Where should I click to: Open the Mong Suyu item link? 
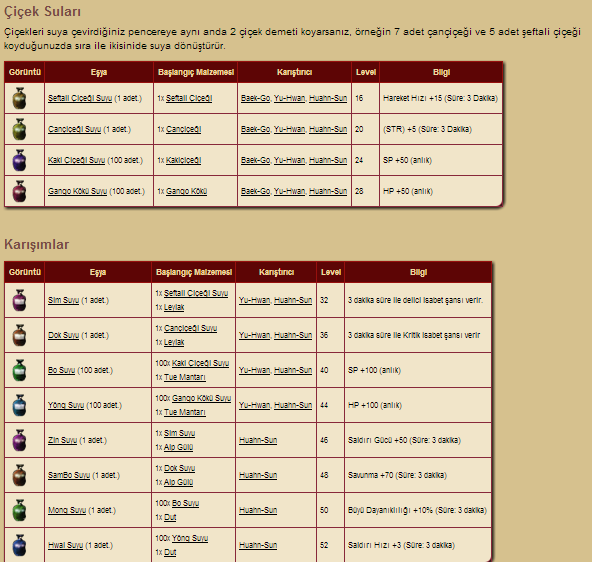pos(67,510)
